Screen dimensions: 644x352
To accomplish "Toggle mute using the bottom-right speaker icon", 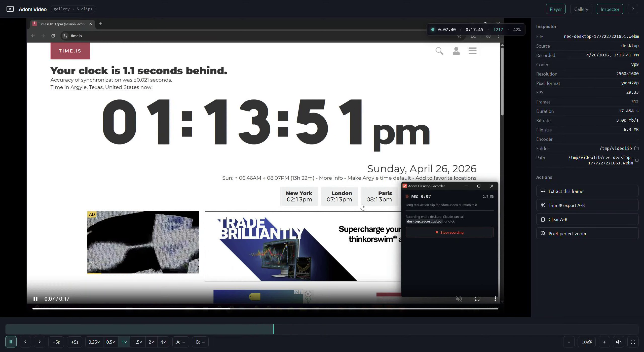I will 619,342.
